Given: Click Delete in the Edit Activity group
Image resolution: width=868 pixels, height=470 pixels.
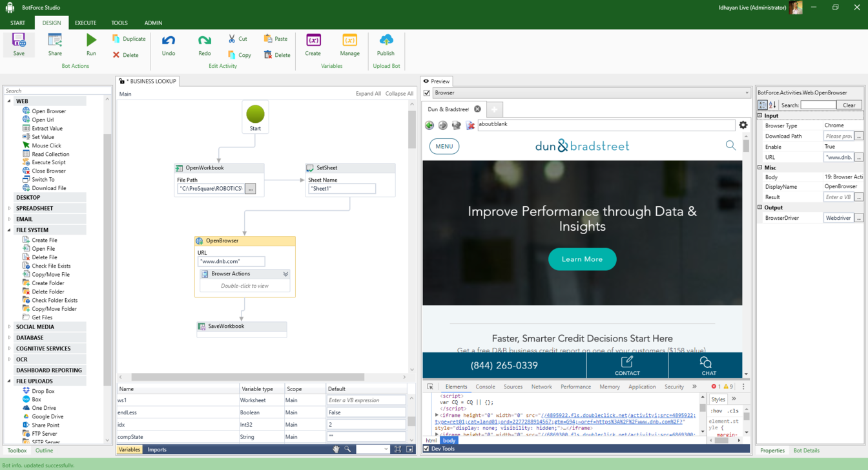Looking at the screenshot, I should [x=277, y=55].
